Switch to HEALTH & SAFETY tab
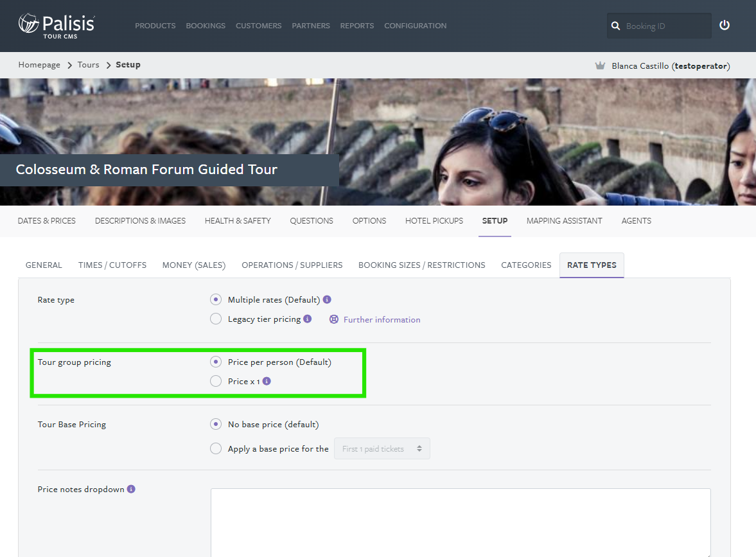 click(238, 221)
